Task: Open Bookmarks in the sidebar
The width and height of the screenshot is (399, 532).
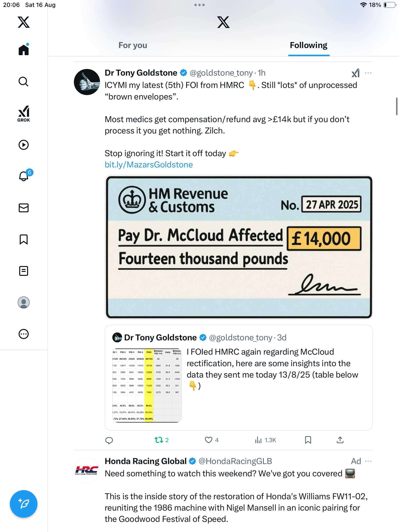Action: (24, 239)
